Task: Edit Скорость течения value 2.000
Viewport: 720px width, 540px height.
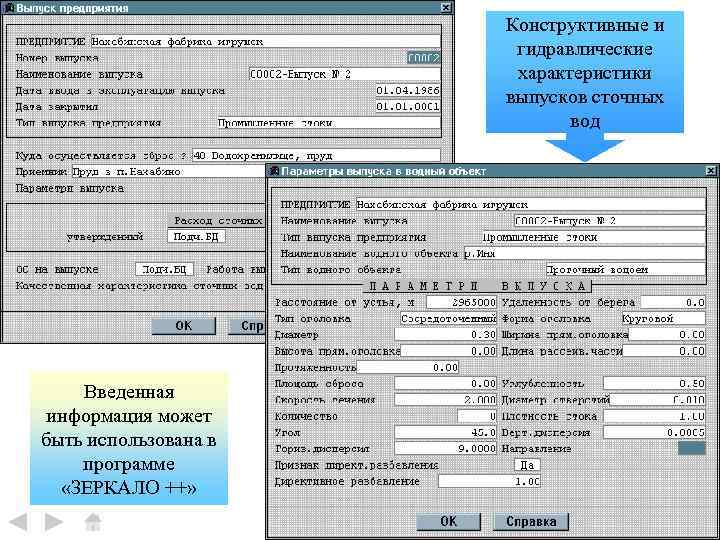Action: [445, 400]
